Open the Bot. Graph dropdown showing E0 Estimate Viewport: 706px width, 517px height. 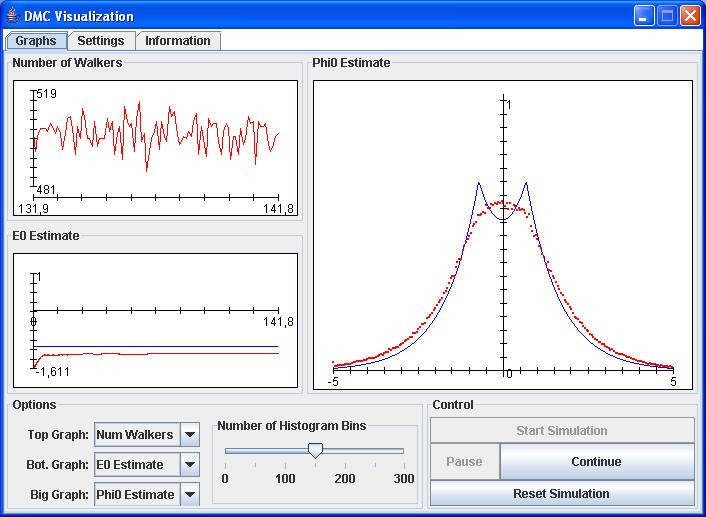click(190, 464)
